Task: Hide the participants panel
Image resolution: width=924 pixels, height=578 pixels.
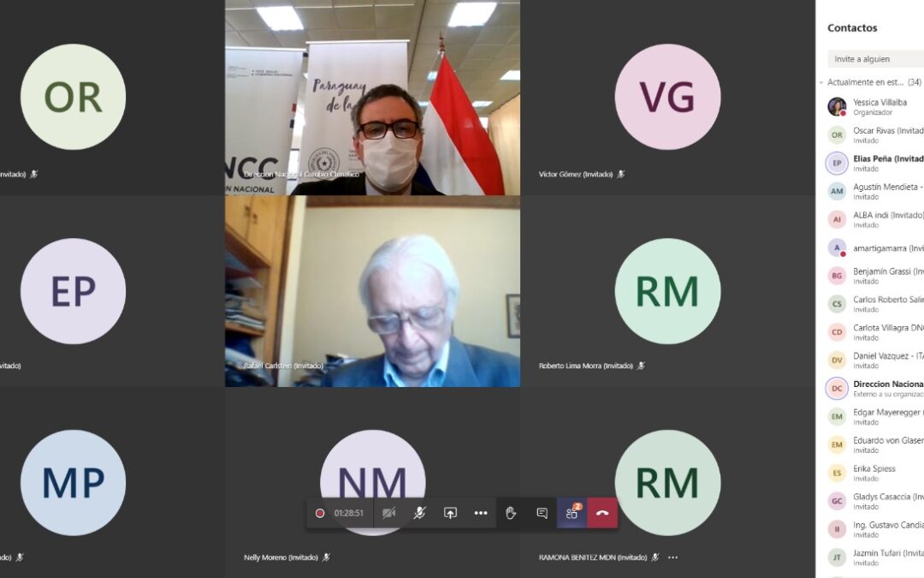Action: (x=572, y=513)
